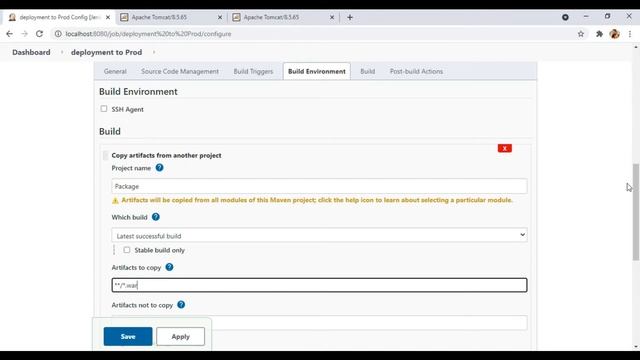
Task: Open help for Project name field
Action: [160, 168]
